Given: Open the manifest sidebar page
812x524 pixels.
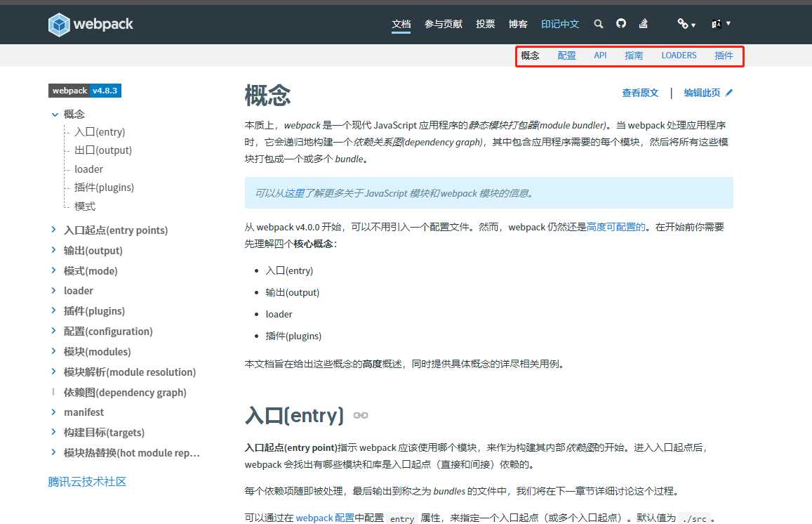Looking at the screenshot, I should pos(84,412).
